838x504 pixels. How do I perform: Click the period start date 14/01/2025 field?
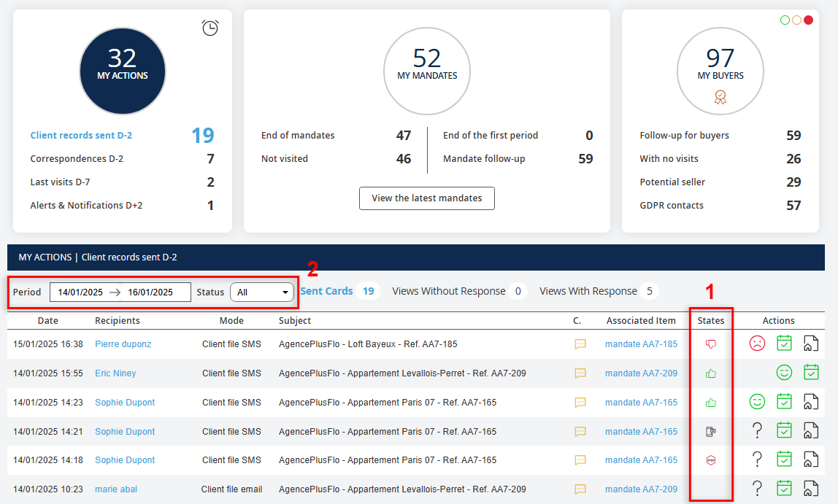pyautogui.click(x=80, y=292)
